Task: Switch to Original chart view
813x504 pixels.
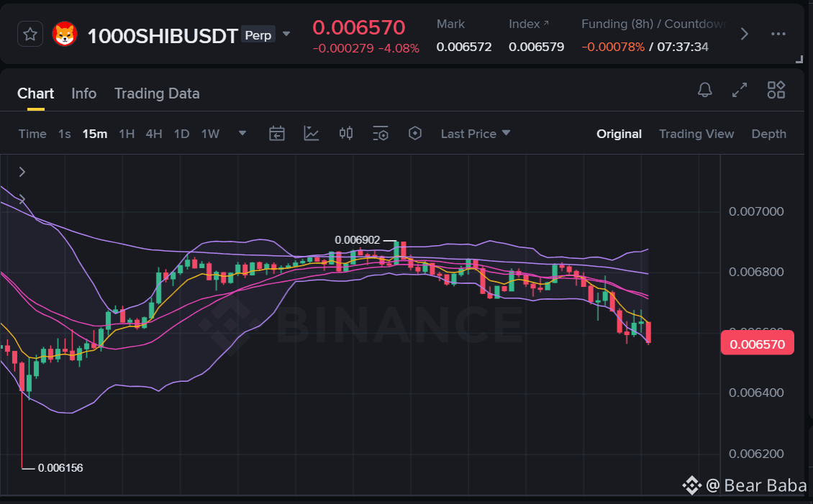Action: point(619,134)
